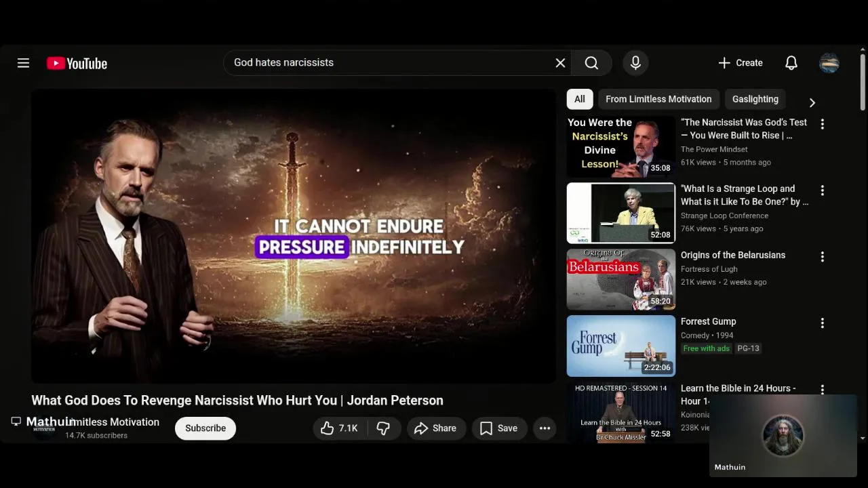868x488 pixels.
Task: Subscribe to Limitless Motivation
Action: click(x=205, y=428)
